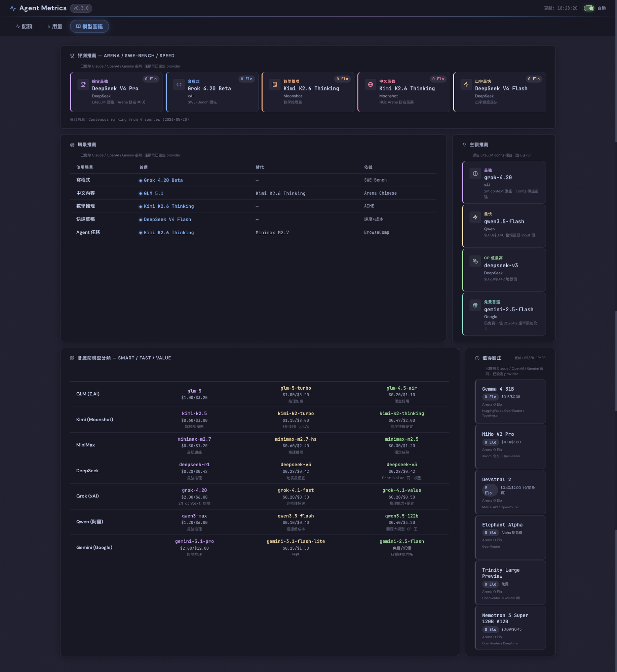Click the grid icon beside 各廠商模型分類 heading

click(x=72, y=358)
